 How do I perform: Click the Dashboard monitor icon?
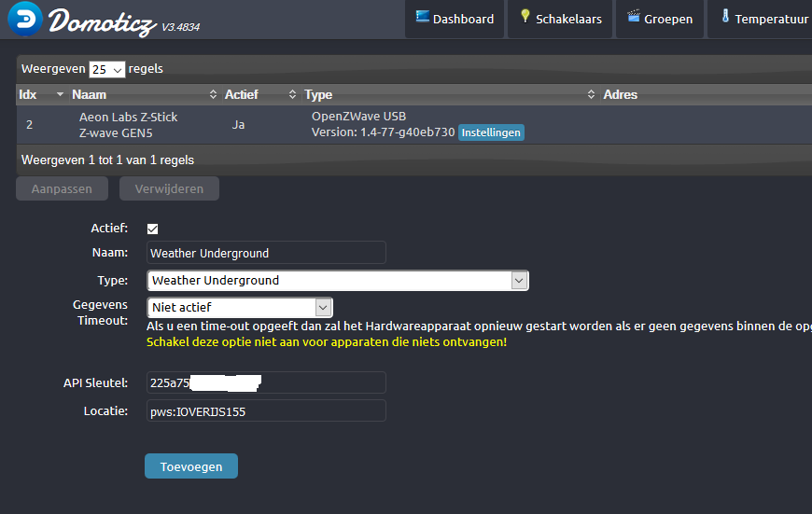pyautogui.click(x=423, y=17)
